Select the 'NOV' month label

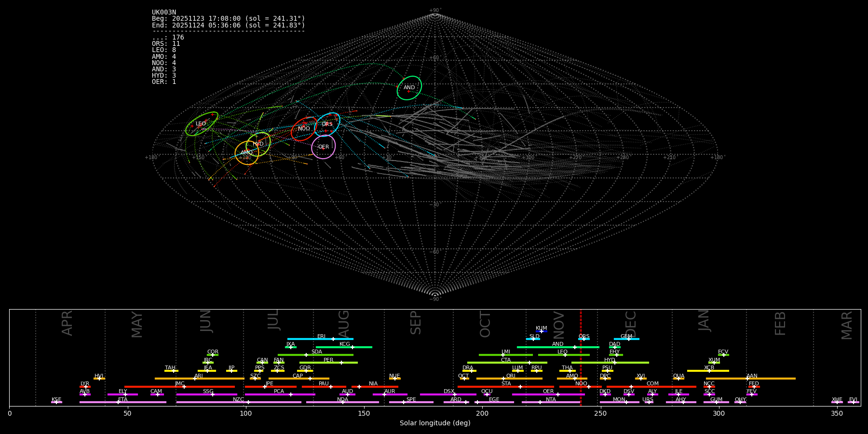coord(559,325)
